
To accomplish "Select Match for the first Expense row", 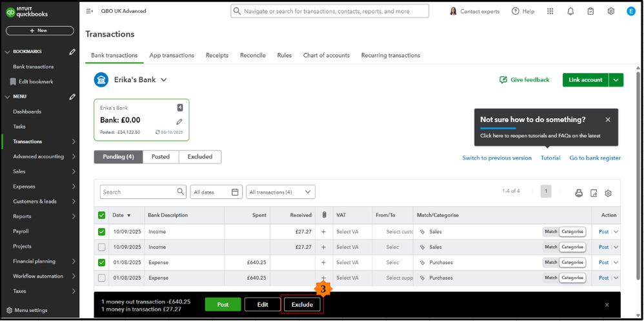I will tap(551, 262).
